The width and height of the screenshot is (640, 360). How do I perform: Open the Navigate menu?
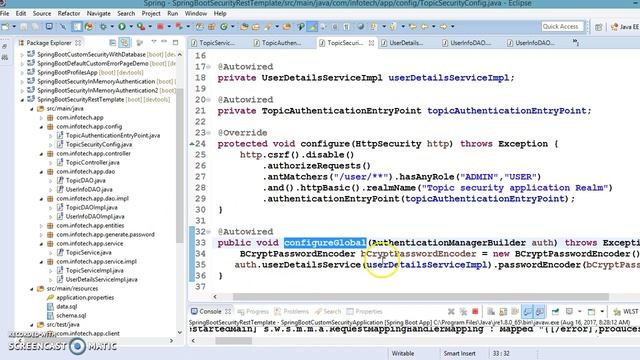[98, 13]
